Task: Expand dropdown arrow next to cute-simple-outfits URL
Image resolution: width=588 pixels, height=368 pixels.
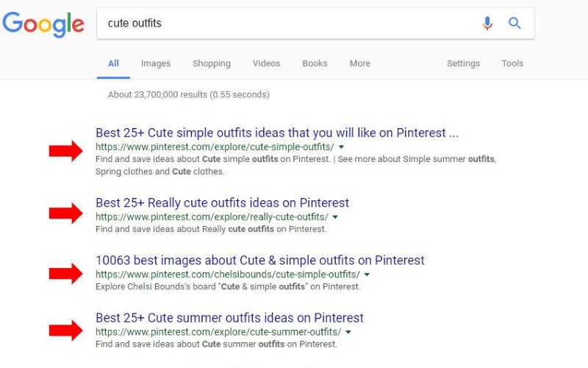Action: 341,146
